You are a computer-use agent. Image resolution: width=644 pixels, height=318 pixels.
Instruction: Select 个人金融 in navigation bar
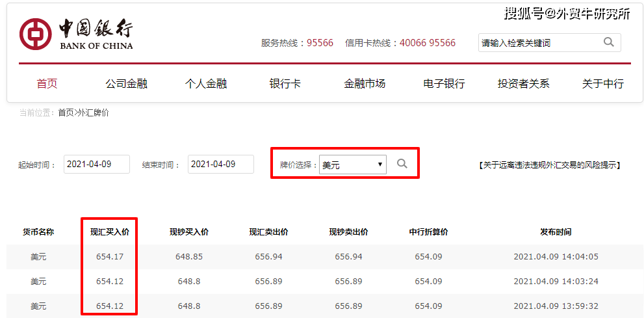(x=206, y=83)
